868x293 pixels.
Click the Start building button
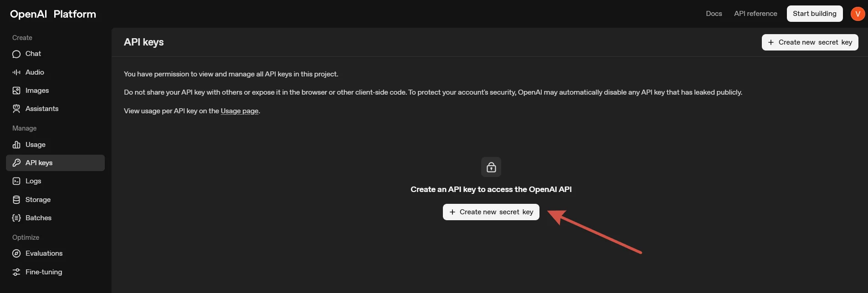[x=815, y=14]
